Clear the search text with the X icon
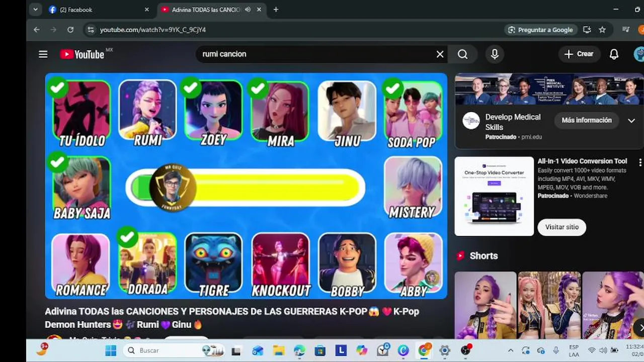644x362 pixels. click(x=440, y=54)
